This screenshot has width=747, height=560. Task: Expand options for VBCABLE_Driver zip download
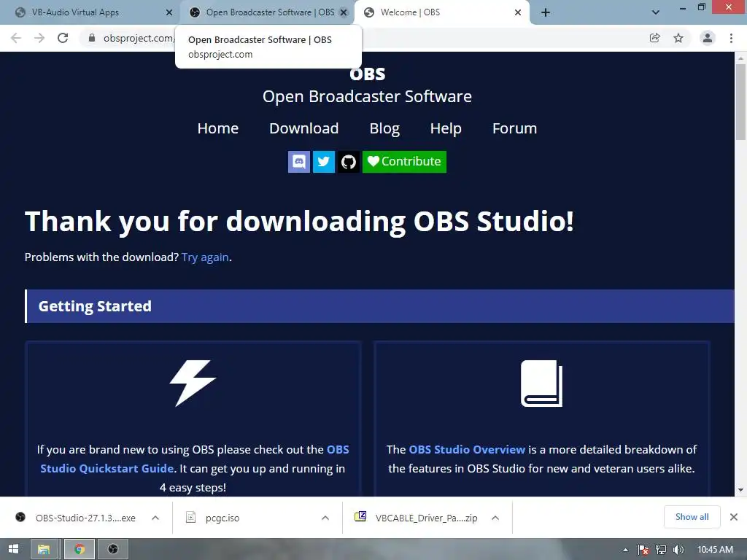(x=495, y=518)
